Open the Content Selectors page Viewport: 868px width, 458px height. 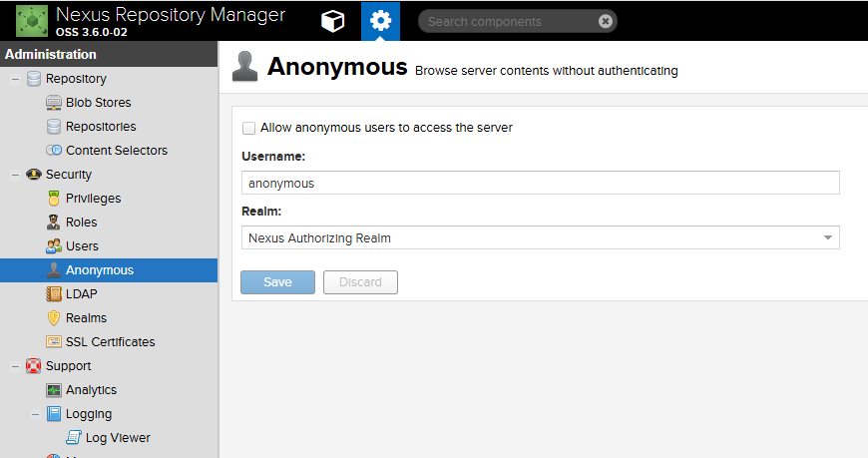[117, 150]
